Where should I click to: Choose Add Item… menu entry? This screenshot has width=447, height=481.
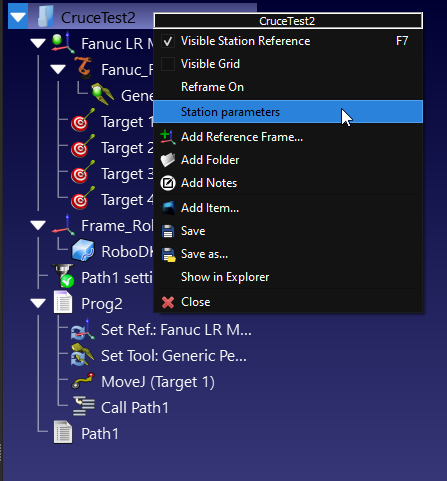[288, 208]
